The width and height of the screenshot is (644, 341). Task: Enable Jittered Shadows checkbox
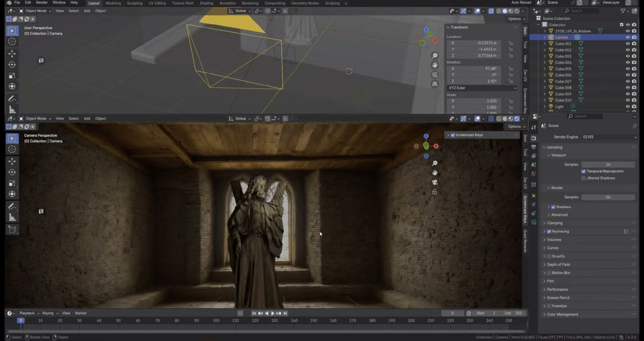tap(584, 178)
